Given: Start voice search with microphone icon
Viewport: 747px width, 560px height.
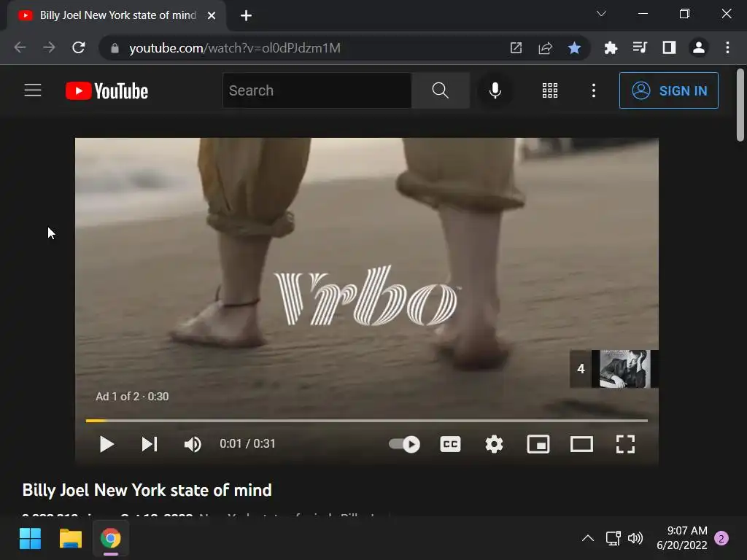Looking at the screenshot, I should pos(495,90).
